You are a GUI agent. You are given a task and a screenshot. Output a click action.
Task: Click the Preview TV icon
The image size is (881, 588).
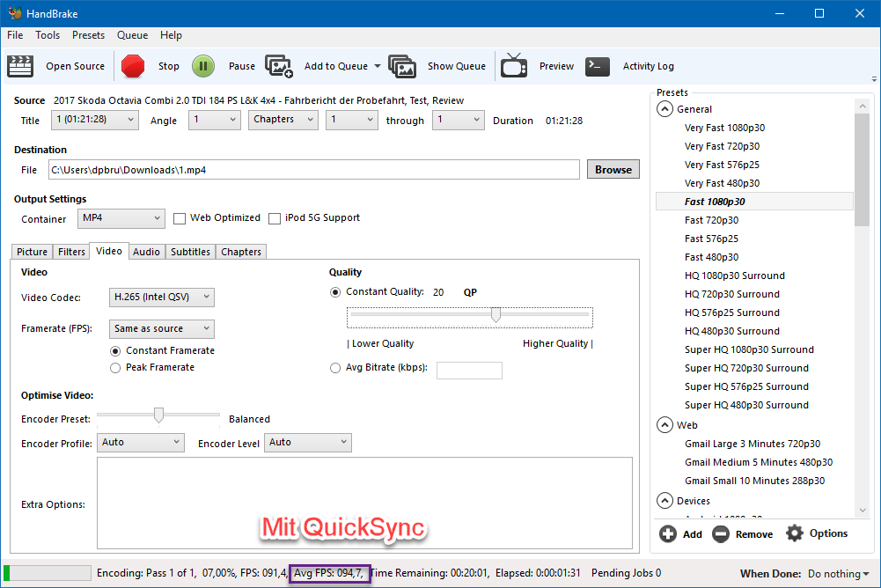[514, 66]
